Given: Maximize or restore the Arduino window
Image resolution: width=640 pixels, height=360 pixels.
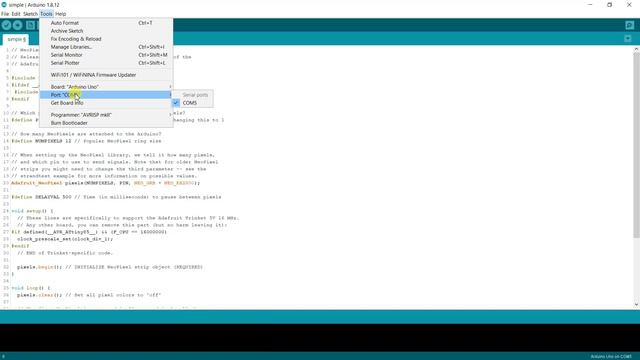Looking at the screenshot, I should pos(609,5).
